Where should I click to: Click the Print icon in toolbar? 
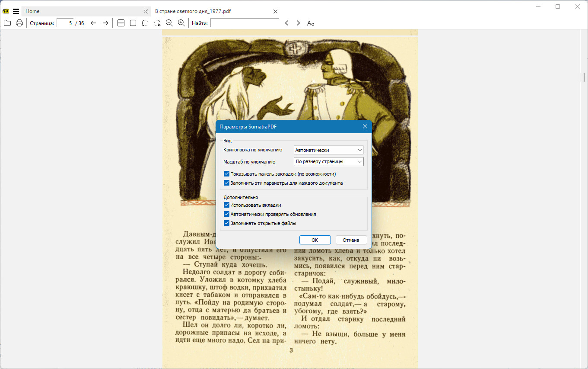19,23
